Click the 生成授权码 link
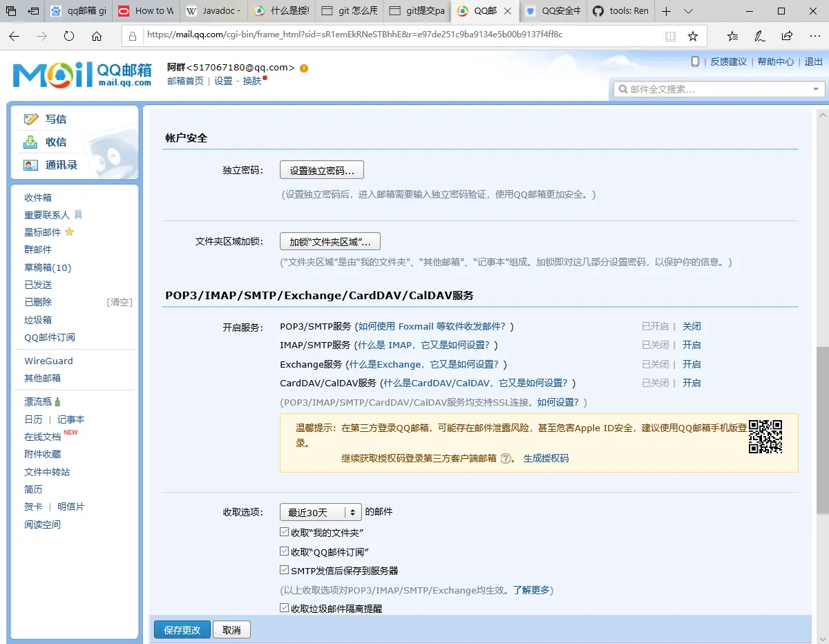Viewport: 829px width, 644px height. [x=546, y=458]
